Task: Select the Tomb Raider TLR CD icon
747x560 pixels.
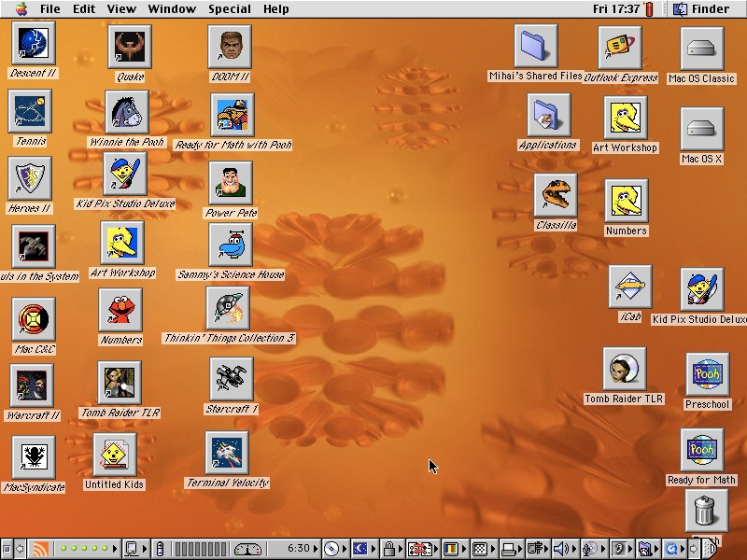Action: (625, 369)
